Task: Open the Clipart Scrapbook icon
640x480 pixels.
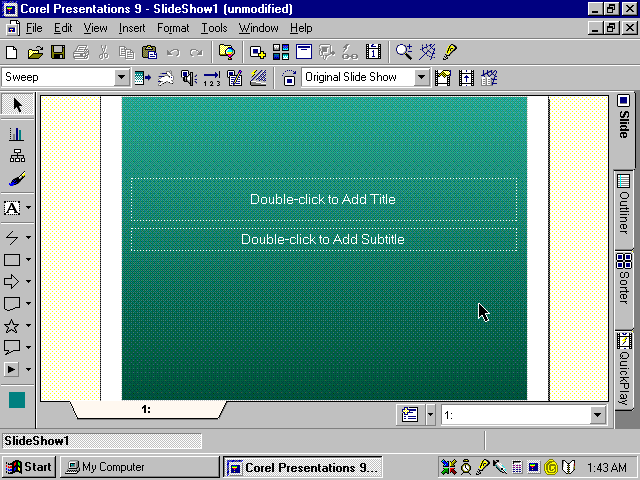Action: pyautogui.click(x=227, y=52)
